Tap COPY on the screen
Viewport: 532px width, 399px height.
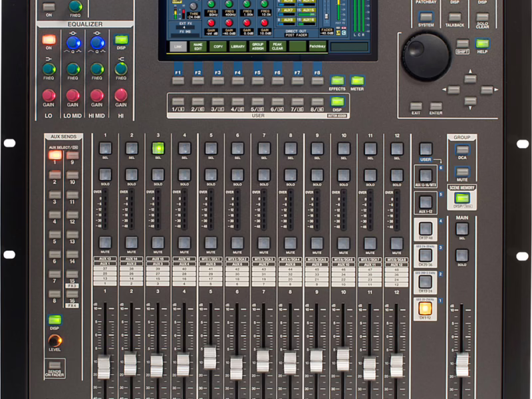(218, 47)
